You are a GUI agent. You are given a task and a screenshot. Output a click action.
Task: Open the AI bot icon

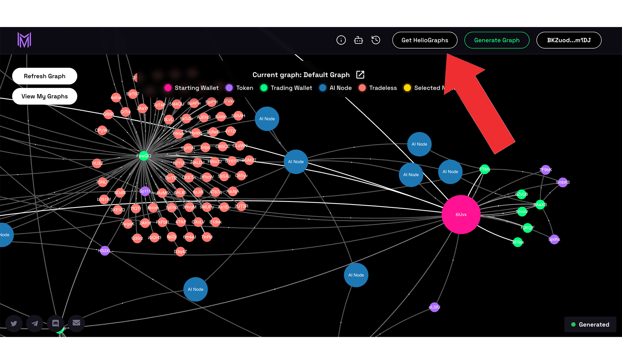(x=358, y=40)
